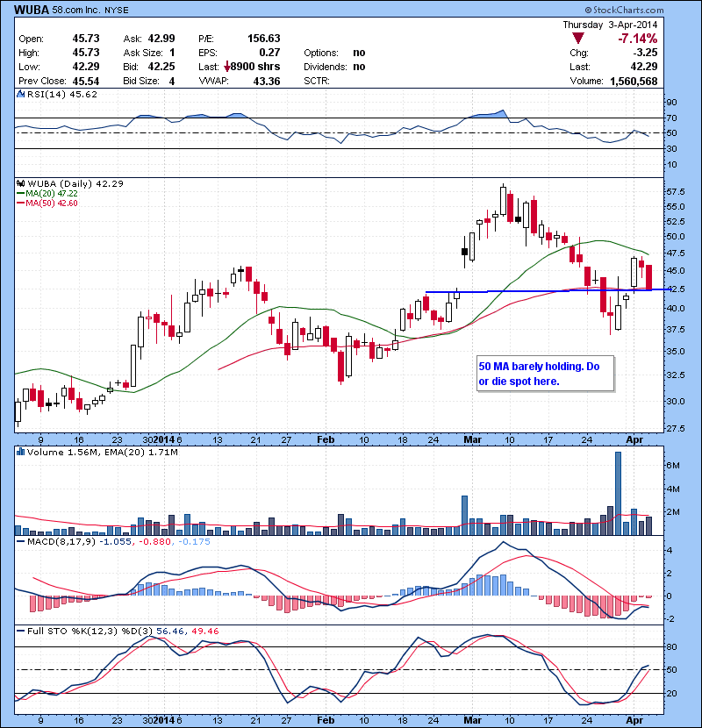This screenshot has width=702, height=728.
Task: Click the Chg value -3.25
Action: [646, 53]
